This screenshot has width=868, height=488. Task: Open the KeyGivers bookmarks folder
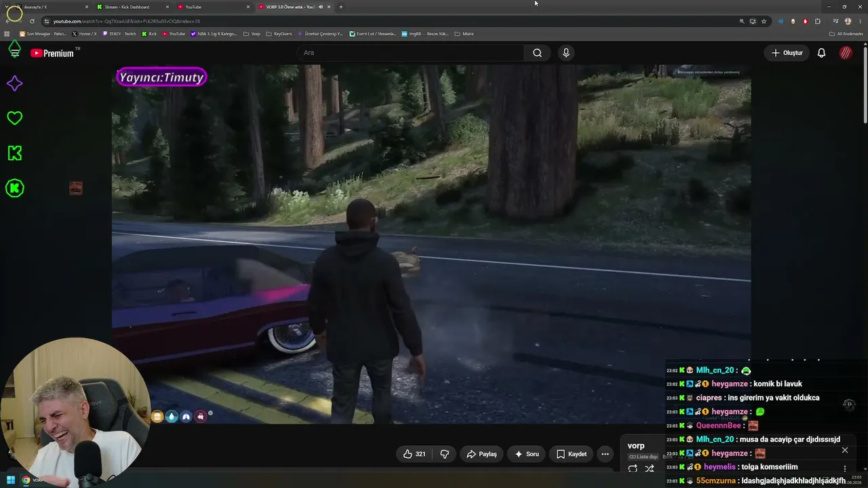(279, 33)
